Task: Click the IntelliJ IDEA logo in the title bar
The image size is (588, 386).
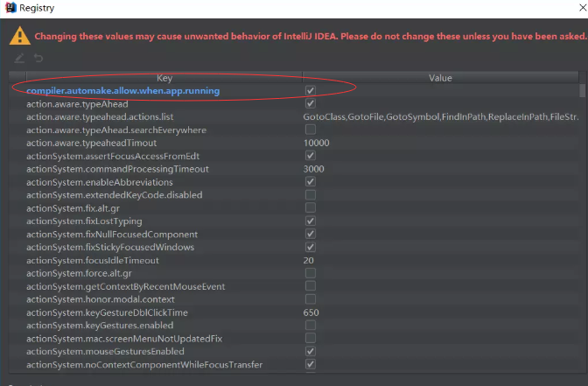Action: pos(10,8)
